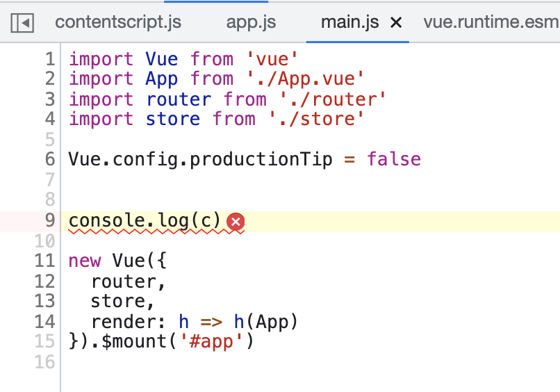Set breakpoint on line number 12
This screenshot has width=560, height=392.
[44, 281]
